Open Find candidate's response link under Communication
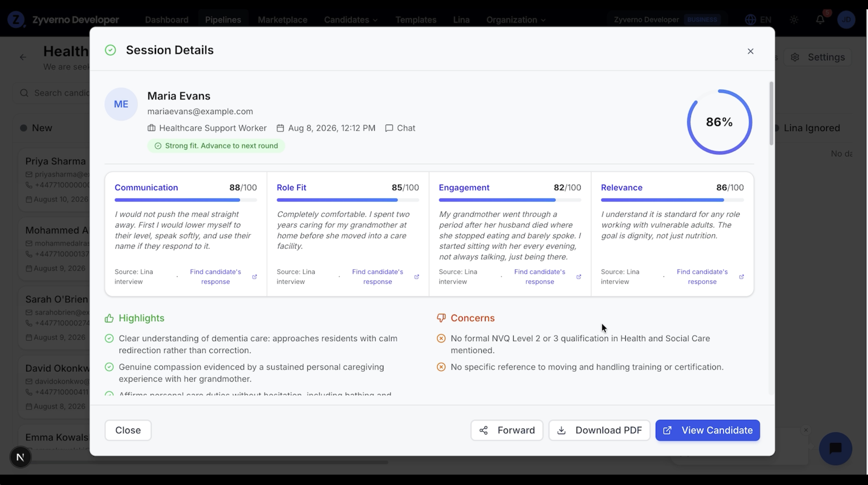Viewport: 868px width, 485px height. coord(215,276)
